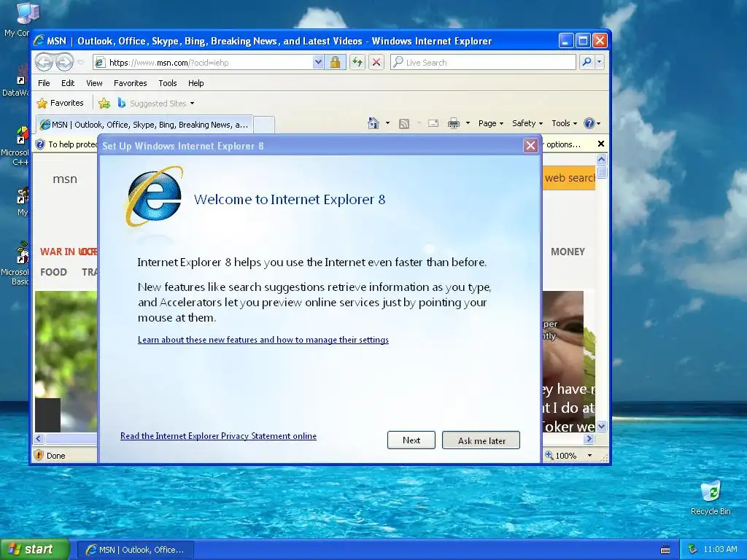Click the network tray icon
The width and height of the screenshot is (747, 560).
point(692,549)
